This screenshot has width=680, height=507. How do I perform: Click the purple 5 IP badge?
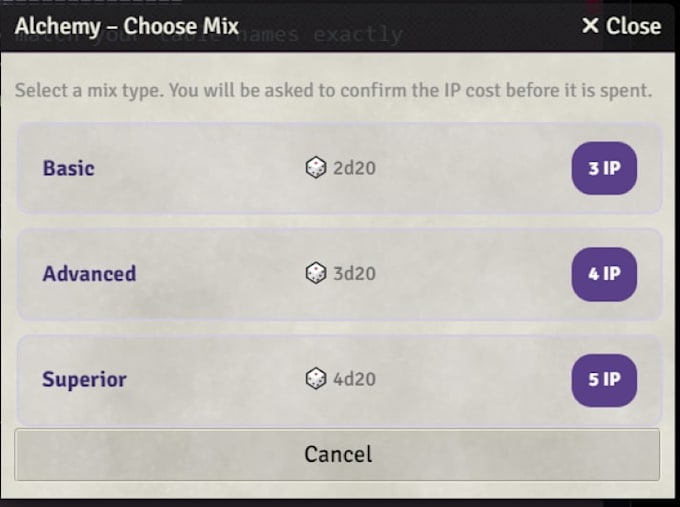[x=604, y=380]
